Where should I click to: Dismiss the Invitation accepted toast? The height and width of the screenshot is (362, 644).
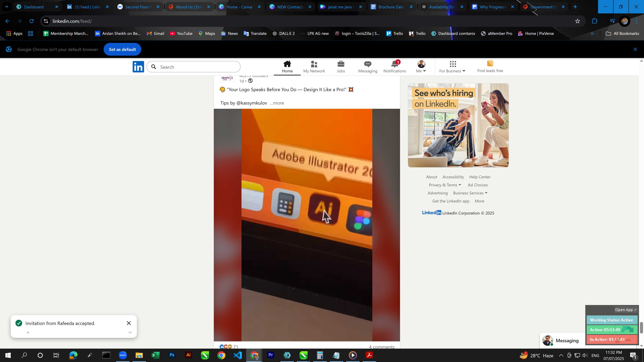[129, 323]
